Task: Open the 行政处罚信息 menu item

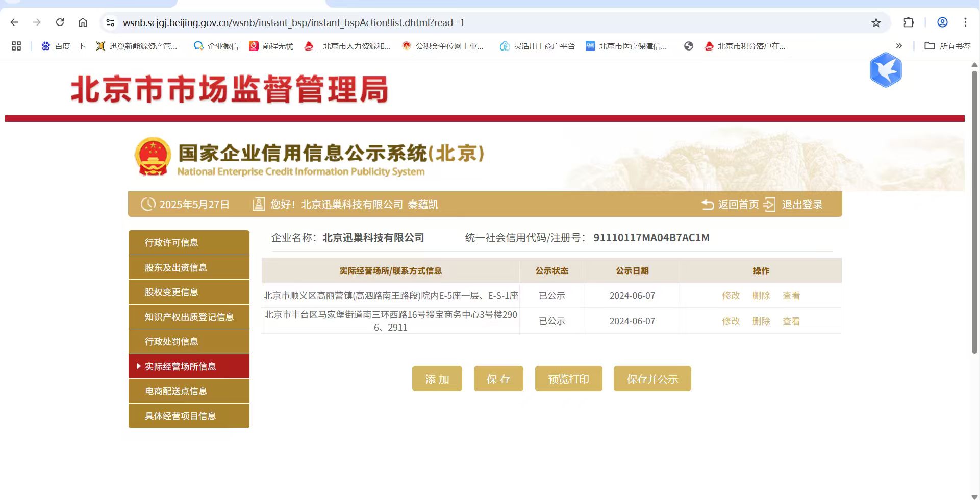Action: coord(189,341)
